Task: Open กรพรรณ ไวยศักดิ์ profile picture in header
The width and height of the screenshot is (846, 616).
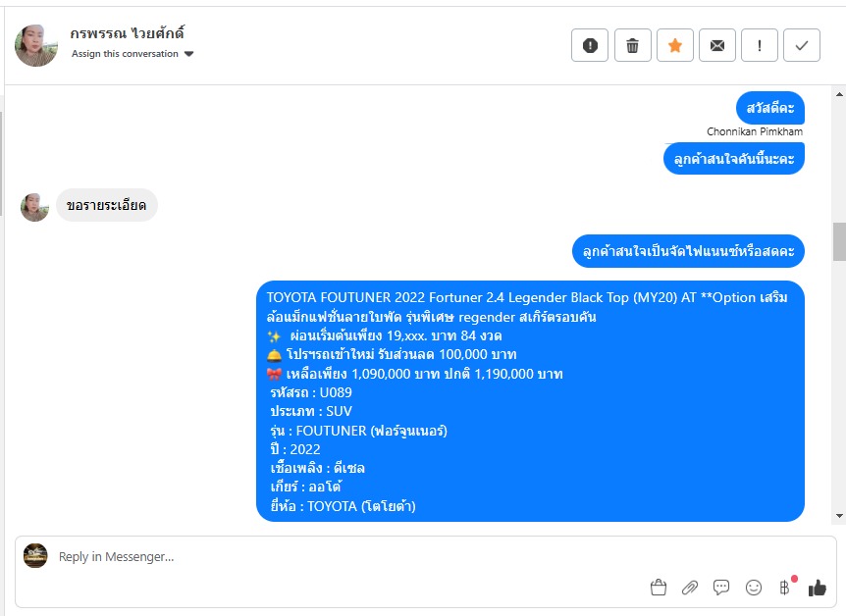Action: (x=36, y=45)
